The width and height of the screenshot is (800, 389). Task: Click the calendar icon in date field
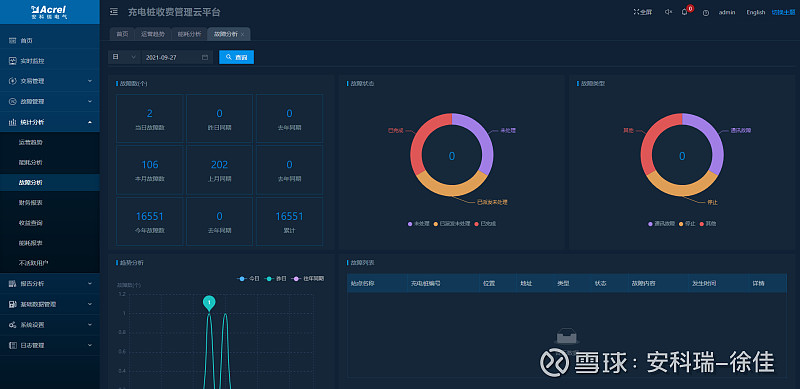click(x=205, y=57)
